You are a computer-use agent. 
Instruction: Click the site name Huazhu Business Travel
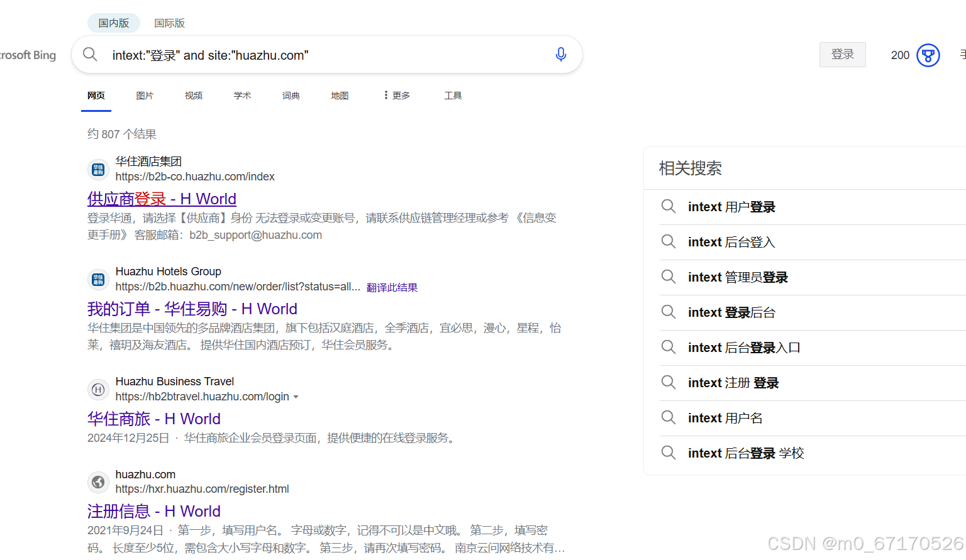pyautogui.click(x=175, y=382)
